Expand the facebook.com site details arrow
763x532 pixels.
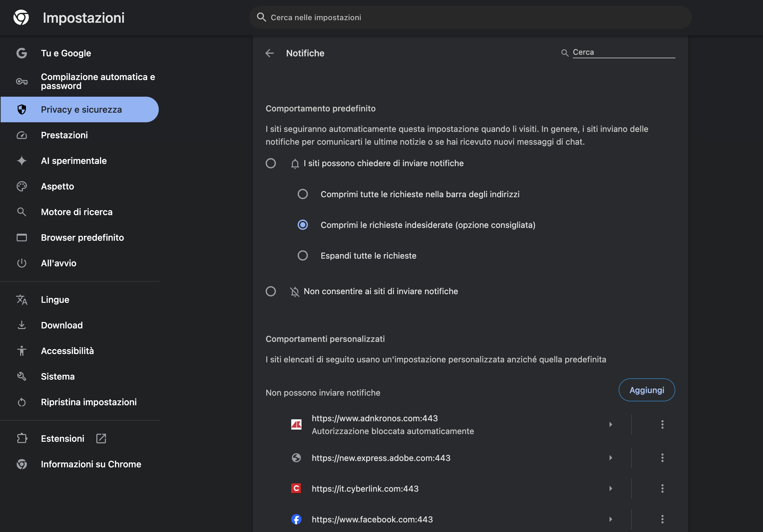[x=610, y=519]
